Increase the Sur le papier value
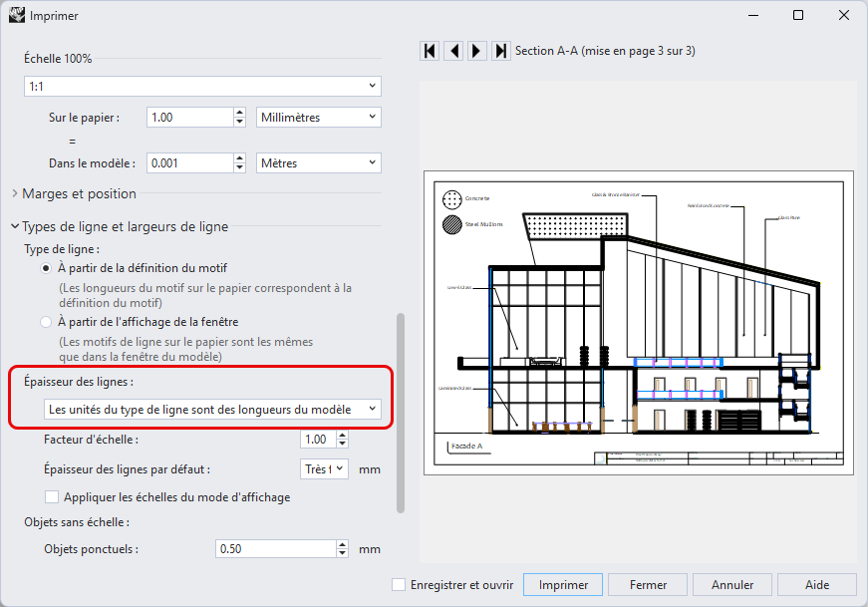868x607 pixels. click(239, 112)
